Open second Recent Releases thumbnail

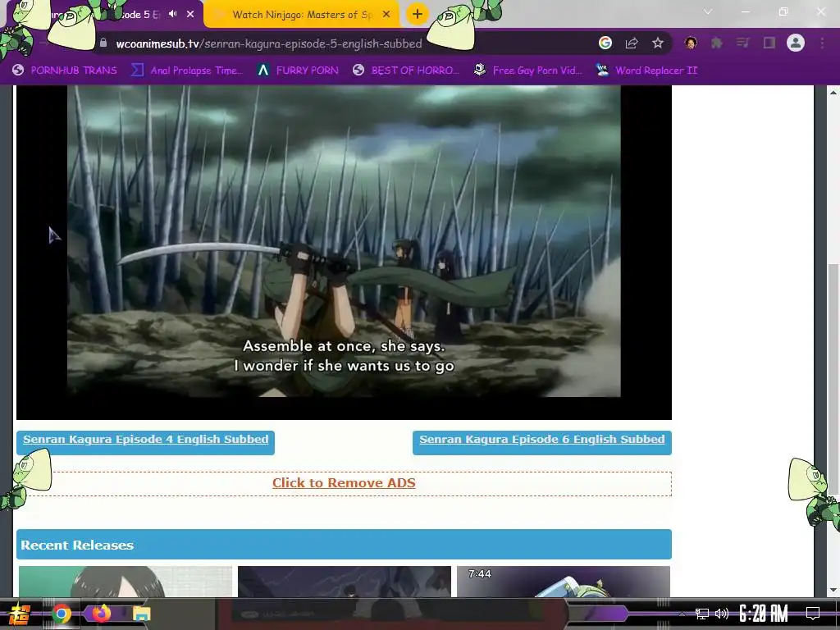tap(345, 582)
